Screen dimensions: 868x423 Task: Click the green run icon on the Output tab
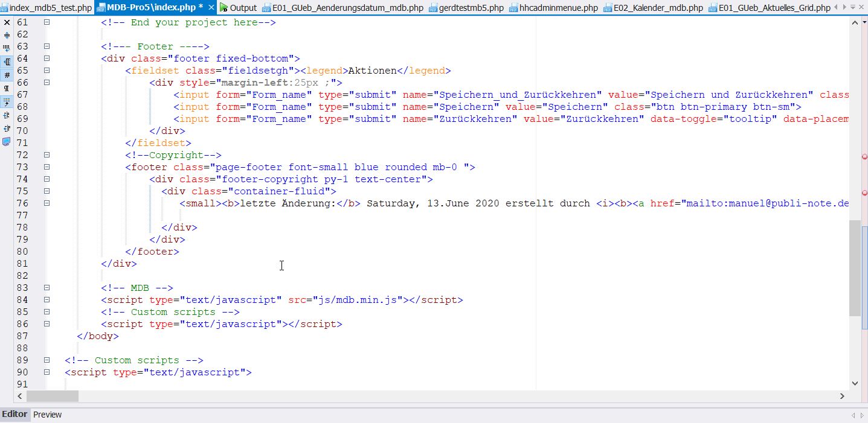pos(224,8)
